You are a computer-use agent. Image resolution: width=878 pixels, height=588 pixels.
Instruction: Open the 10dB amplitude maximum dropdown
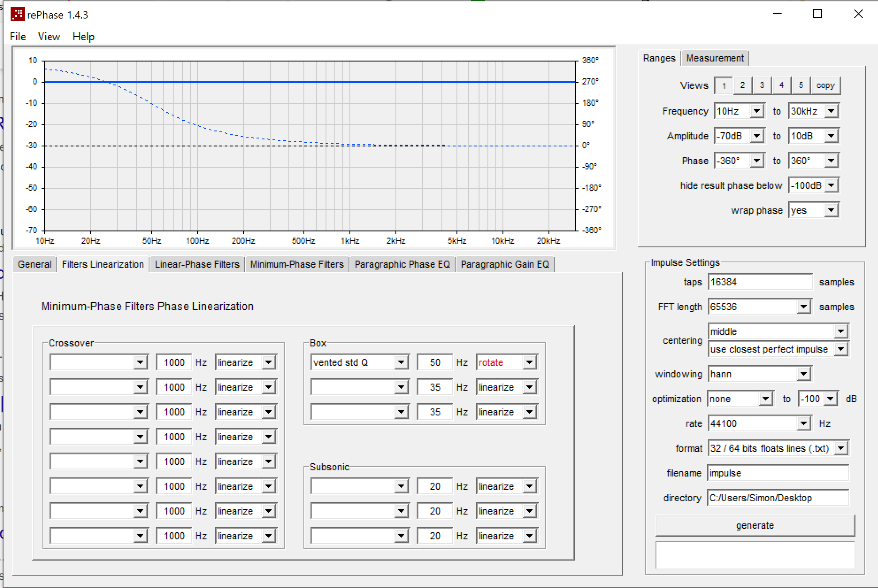(x=813, y=136)
